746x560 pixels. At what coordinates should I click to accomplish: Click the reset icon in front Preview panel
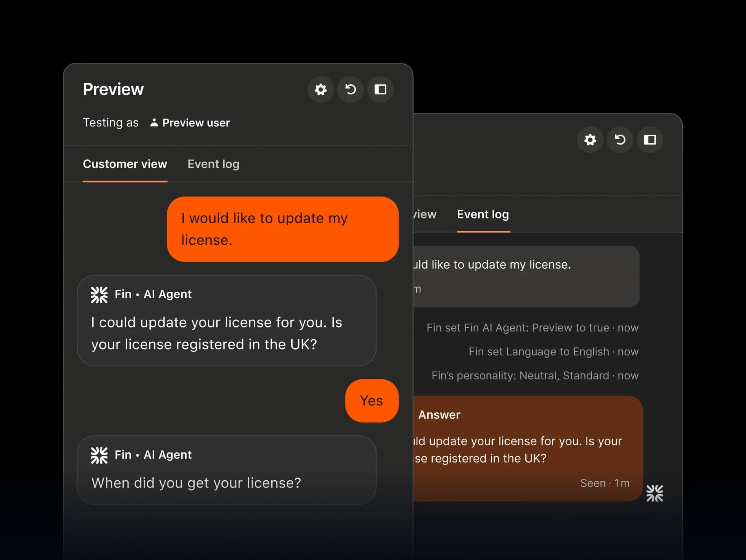point(350,90)
